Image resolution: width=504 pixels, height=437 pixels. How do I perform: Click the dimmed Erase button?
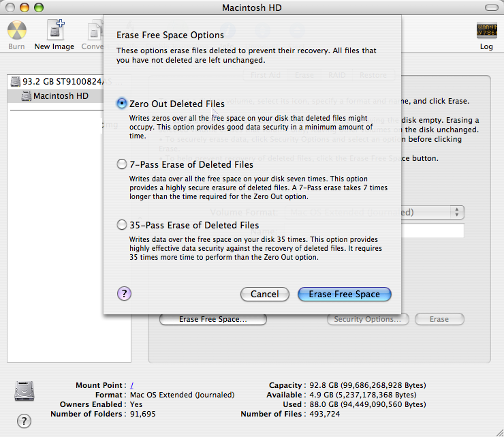point(439,319)
